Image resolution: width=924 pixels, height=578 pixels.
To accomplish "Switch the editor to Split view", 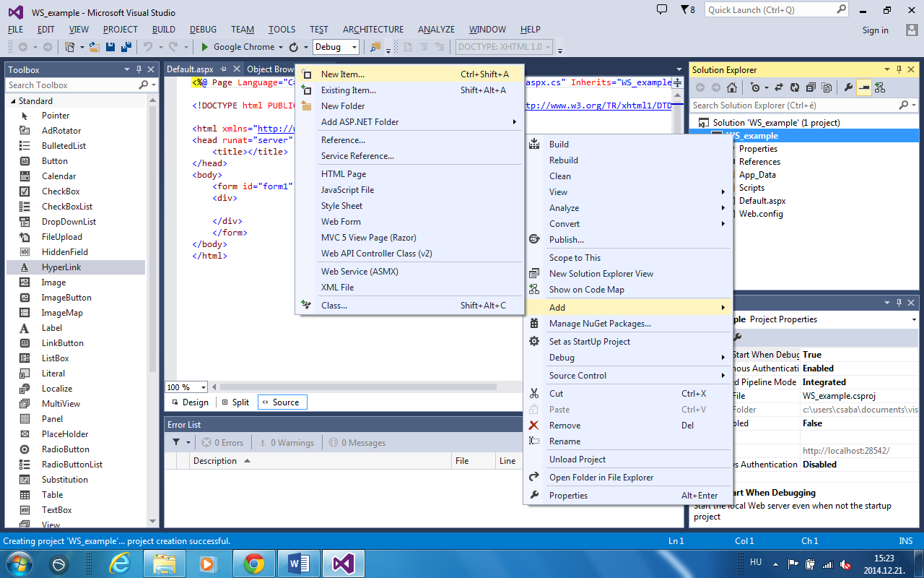I will (x=235, y=402).
